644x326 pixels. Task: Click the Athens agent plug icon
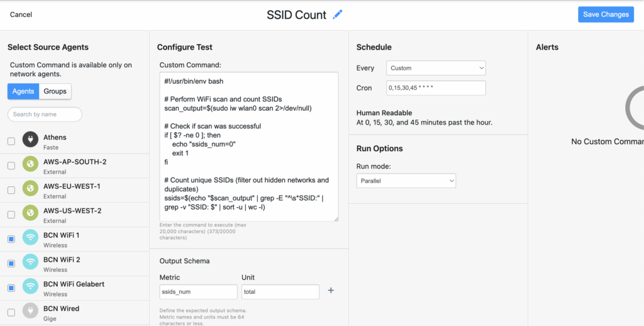pos(30,140)
